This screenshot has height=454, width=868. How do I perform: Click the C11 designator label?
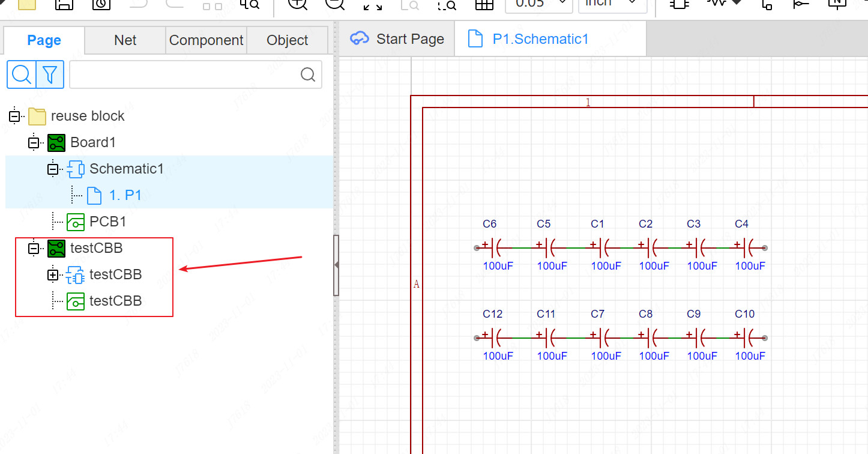[x=546, y=314]
